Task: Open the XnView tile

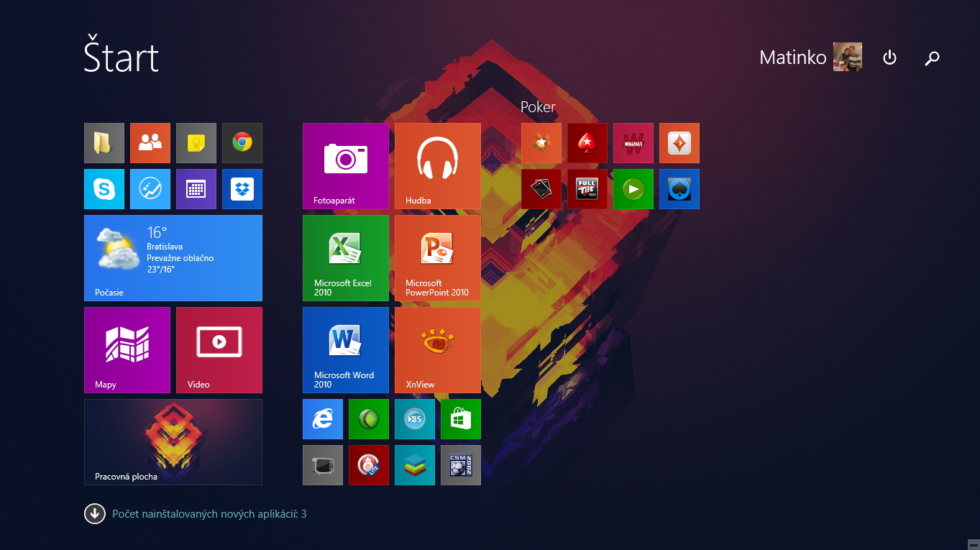Action: (438, 350)
